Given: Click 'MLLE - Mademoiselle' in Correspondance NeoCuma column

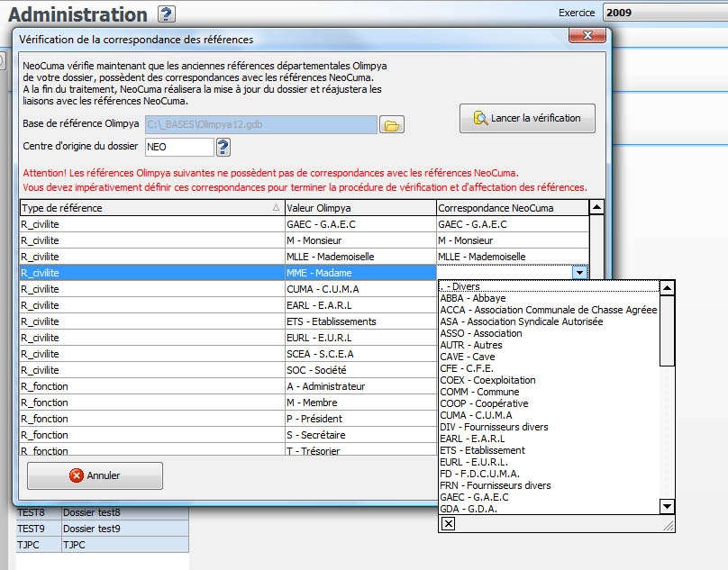Looking at the screenshot, I should coord(513,257).
